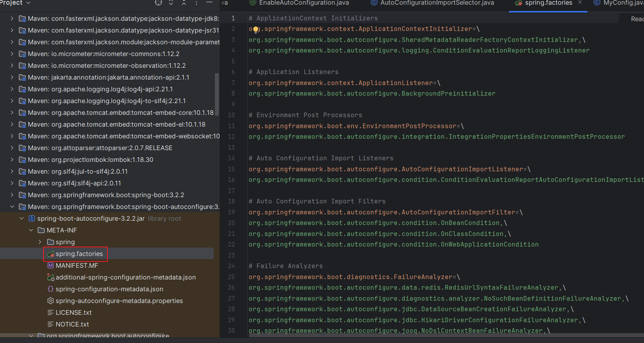
Task: Click the locate/select opened file crosshair icon
Action: tap(158, 2)
